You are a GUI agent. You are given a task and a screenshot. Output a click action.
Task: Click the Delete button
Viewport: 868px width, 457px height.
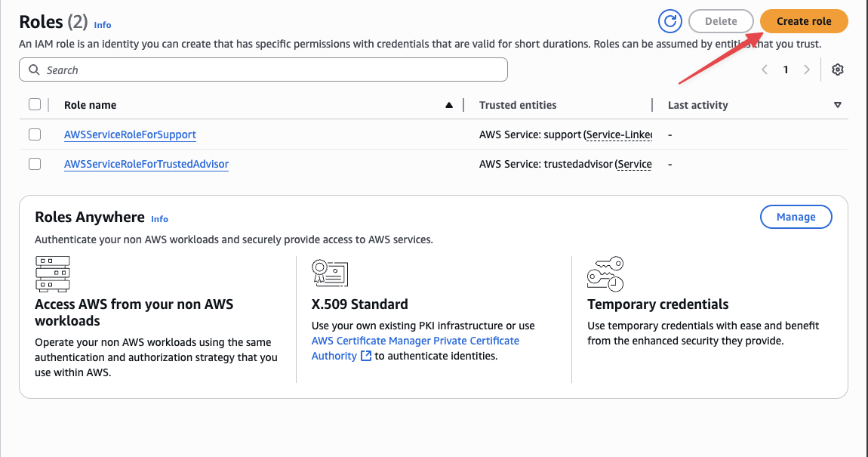(721, 22)
